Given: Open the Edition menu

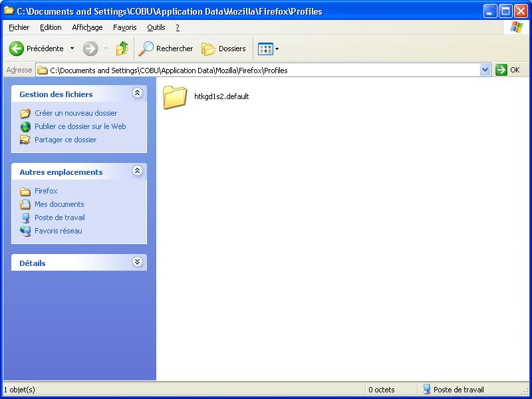Looking at the screenshot, I should (51, 27).
